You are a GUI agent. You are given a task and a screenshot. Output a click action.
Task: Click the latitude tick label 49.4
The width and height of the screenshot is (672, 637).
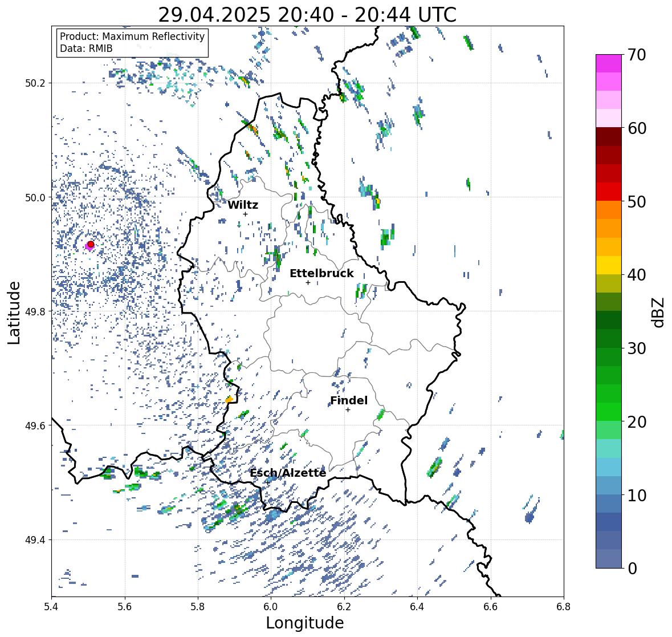[x=35, y=540]
